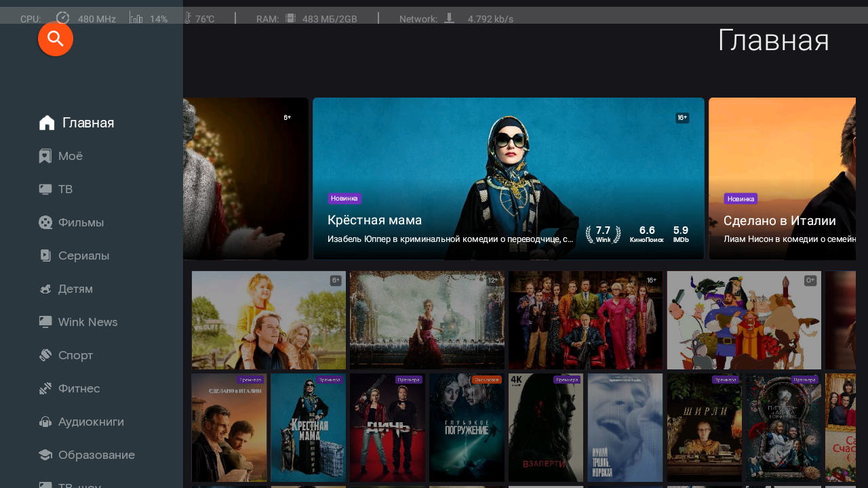Select the blue-tinted face poster beside Взаперти
Viewport: 868px width, 488px height.
point(625,428)
